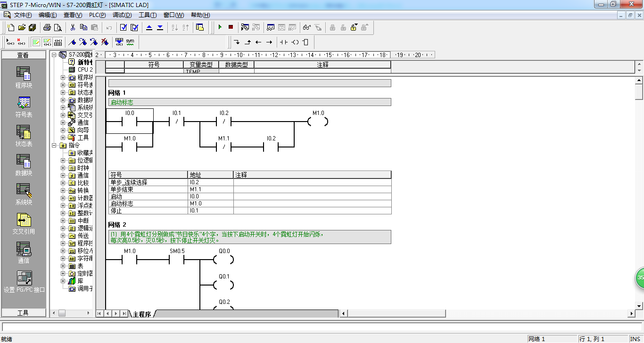Click the 单步_连续选择 symbol cell
644x343 pixels.
148,182
